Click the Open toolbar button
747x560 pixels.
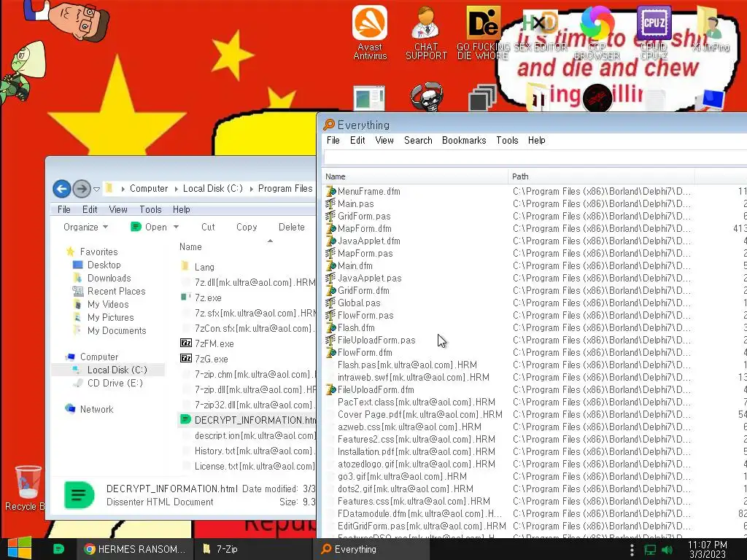149,227
